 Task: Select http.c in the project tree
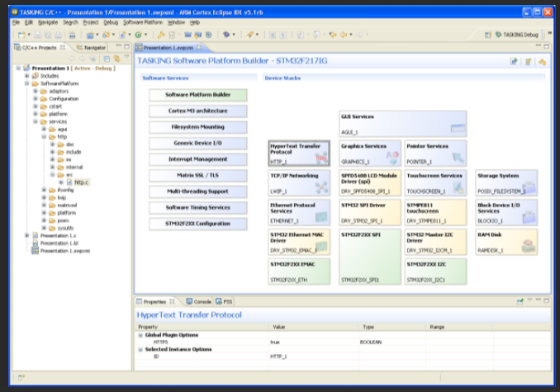pos(81,182)
